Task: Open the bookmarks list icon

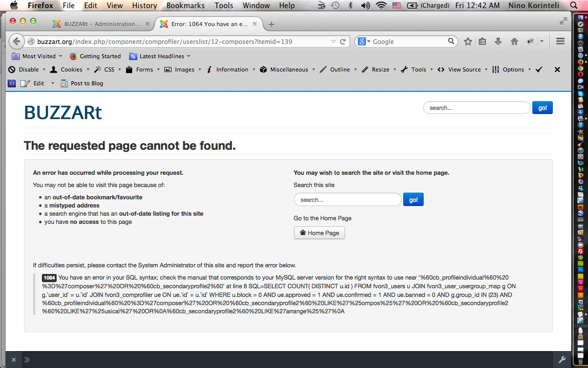Action: 483,42
